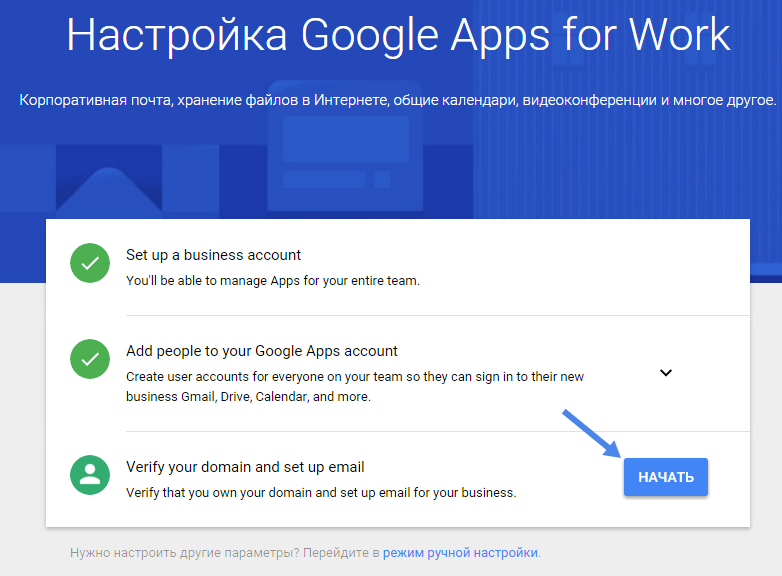Select the Set up a business account heading
This screenshot has height=576, width=782.
click(x=213, y=255)
